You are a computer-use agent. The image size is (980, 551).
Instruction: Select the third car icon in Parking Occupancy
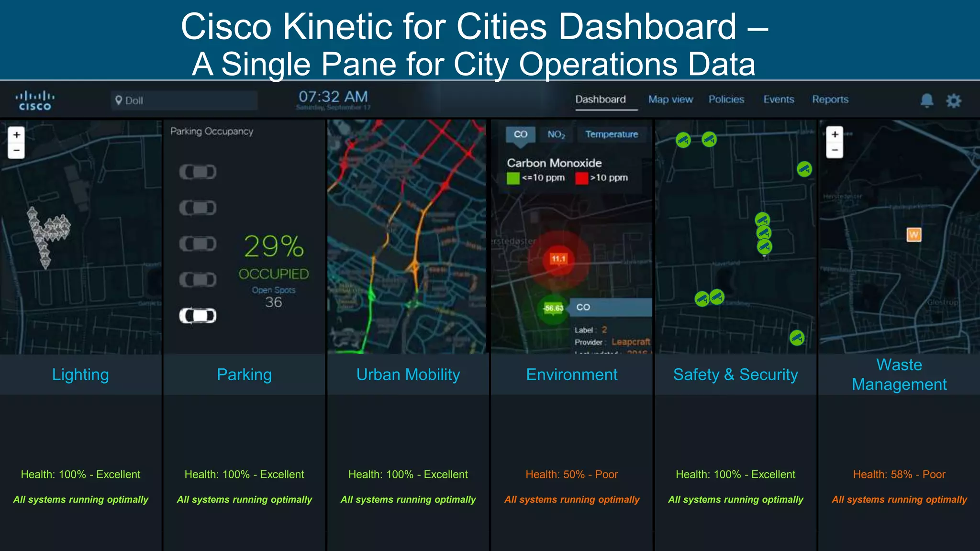[x=198, y=243]
